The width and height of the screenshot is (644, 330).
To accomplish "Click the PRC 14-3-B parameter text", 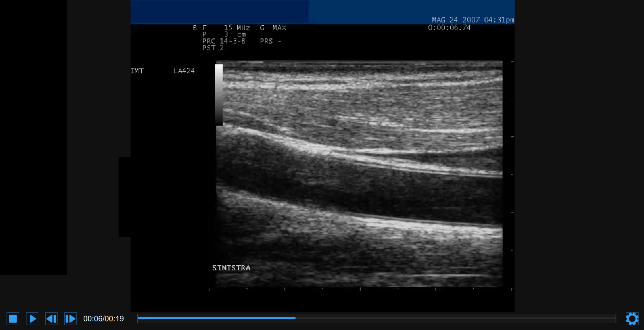I will coord(224,41).
